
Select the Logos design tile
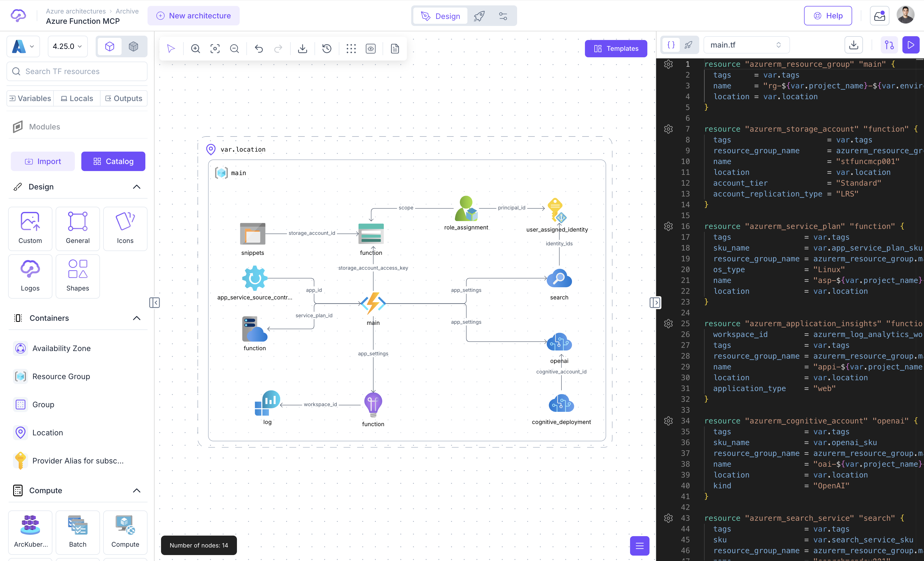[x=30, y=276]
